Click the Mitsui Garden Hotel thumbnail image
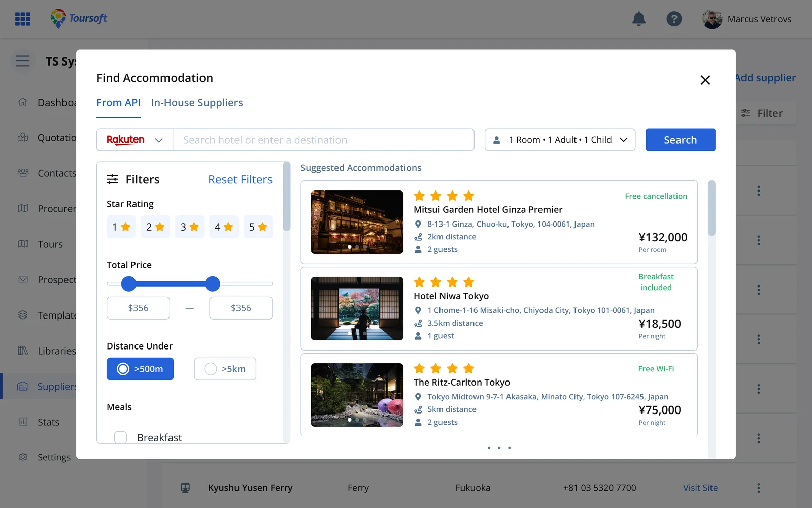This screenshot has width=812, height=508. click(x=357, y=222)
